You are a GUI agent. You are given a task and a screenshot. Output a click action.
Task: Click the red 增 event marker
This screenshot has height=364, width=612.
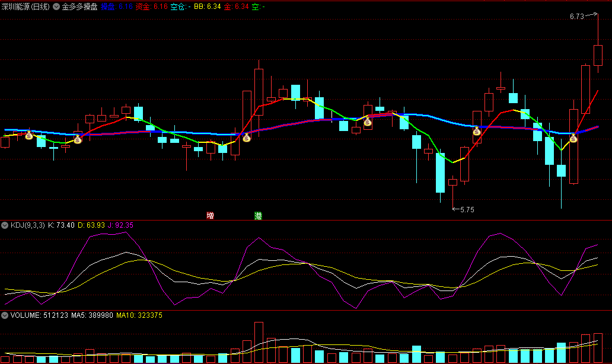click(x=210, y=215)
